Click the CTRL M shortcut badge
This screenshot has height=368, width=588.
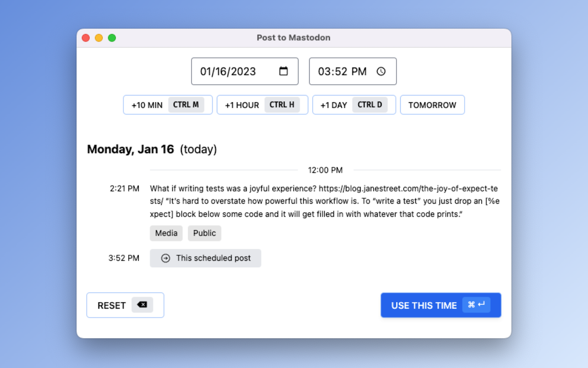186,104
